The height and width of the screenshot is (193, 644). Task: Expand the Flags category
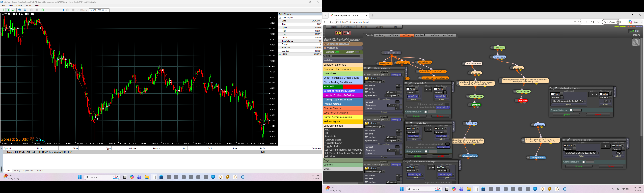[343, 160]
